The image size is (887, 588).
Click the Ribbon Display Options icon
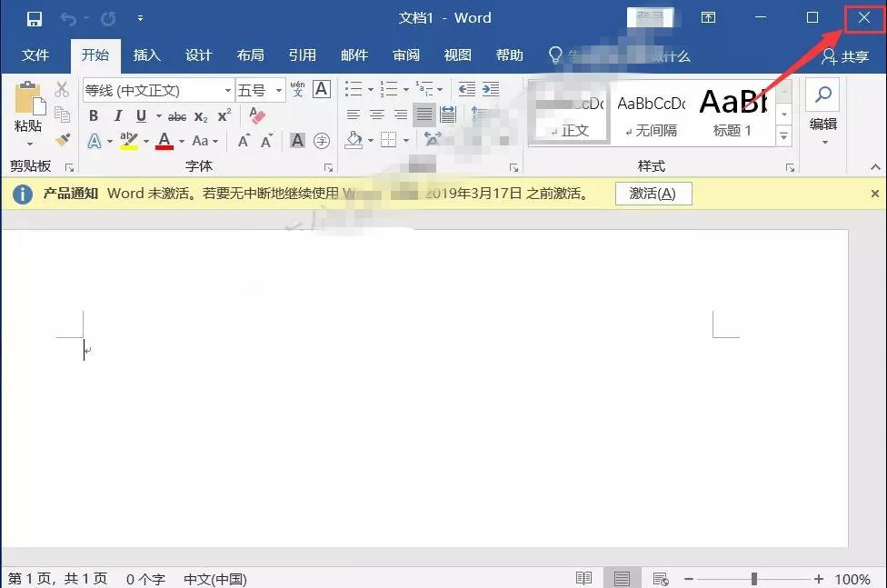click(x=708, y=17)
